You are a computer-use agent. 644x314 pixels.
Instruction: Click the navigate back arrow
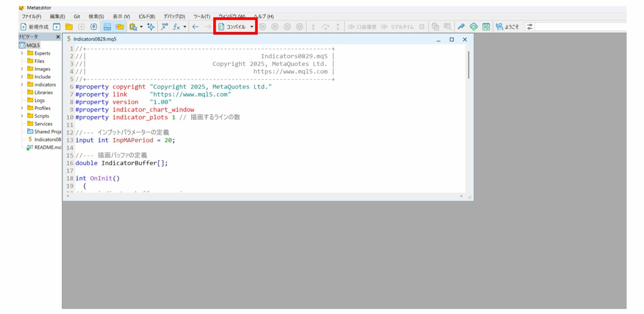pyautogui.click(x=196, y=27)
